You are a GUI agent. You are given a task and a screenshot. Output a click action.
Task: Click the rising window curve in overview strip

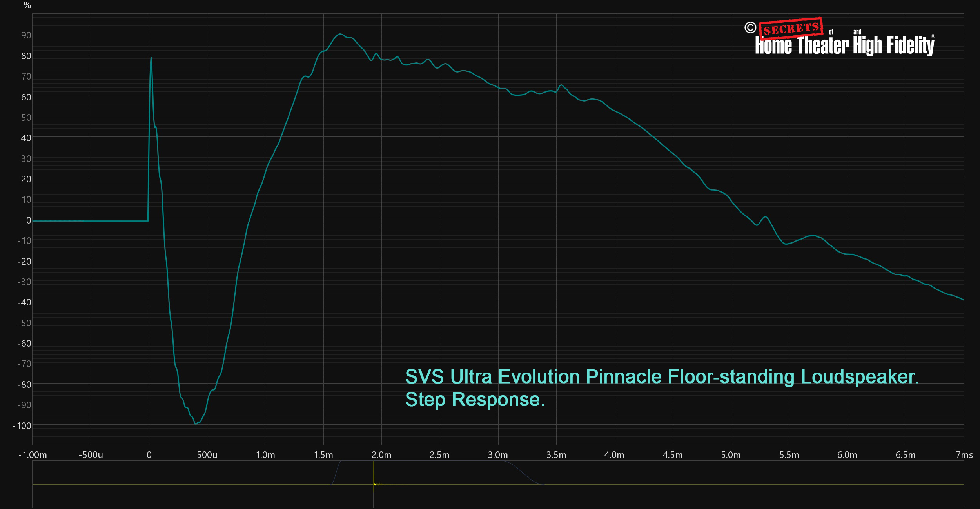(x=336, y=473)
